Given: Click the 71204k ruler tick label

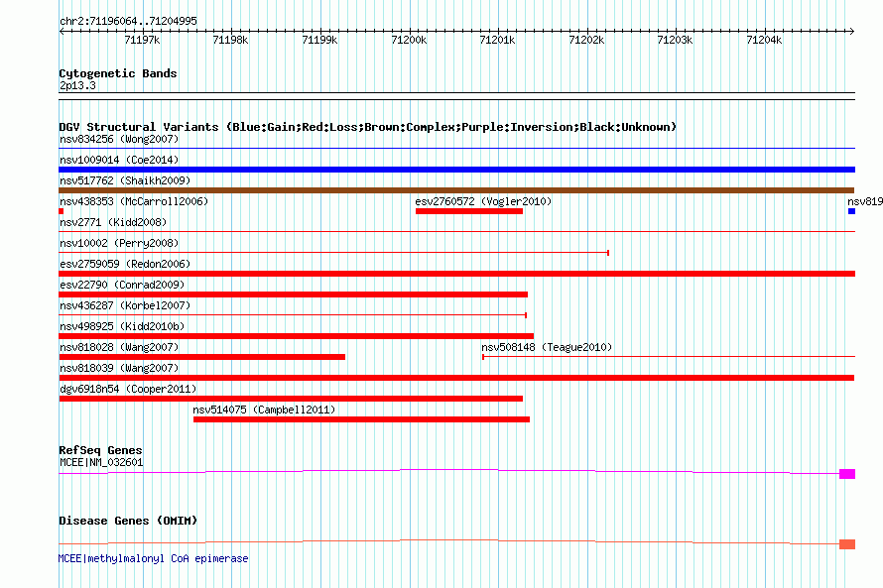Looking at the screenshot, I should [x=764, y=40].
